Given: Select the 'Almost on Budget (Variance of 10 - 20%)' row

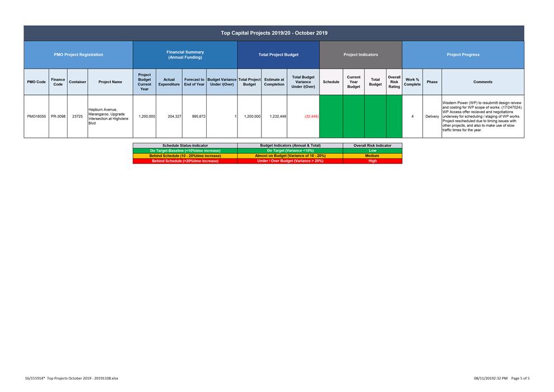Looking at the screenshot, I should pos(290,156).
